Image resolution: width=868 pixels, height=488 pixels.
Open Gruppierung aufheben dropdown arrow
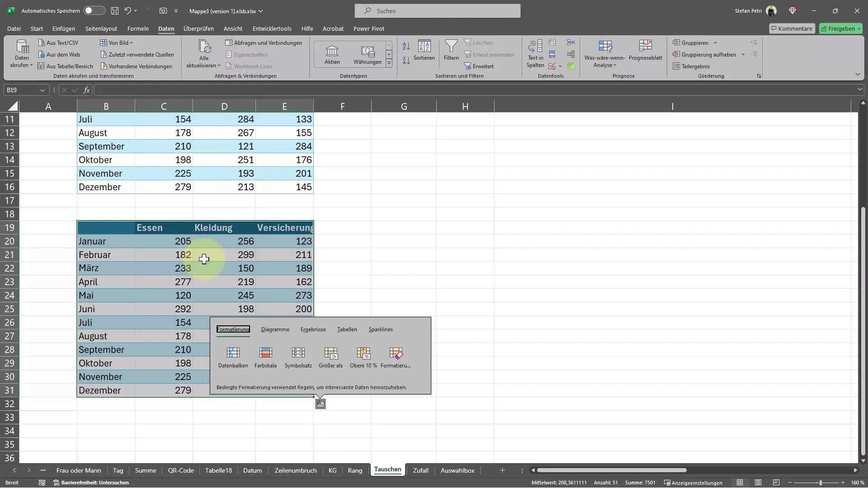(743, 55)
